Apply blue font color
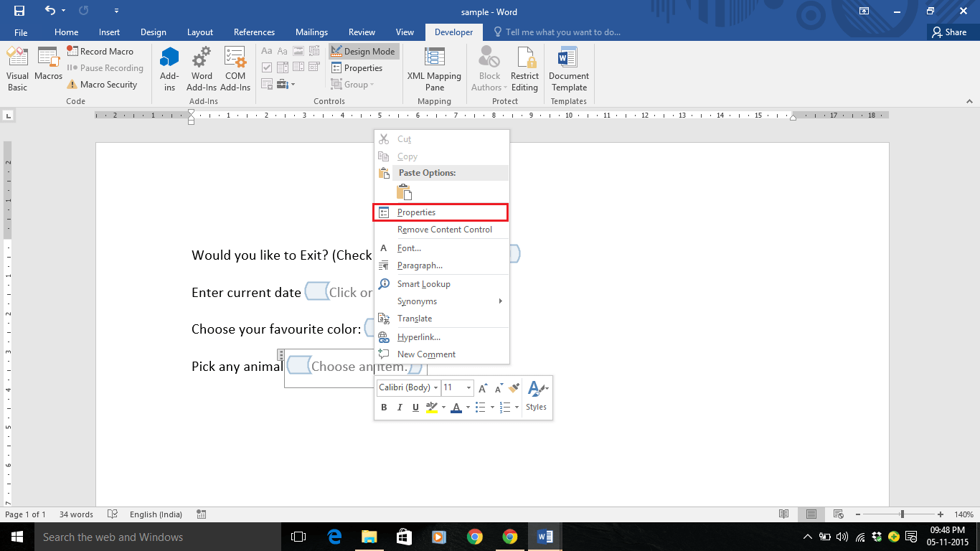This screenshot has height=551, width=980. pyautogui.click(x=457, y=407)
